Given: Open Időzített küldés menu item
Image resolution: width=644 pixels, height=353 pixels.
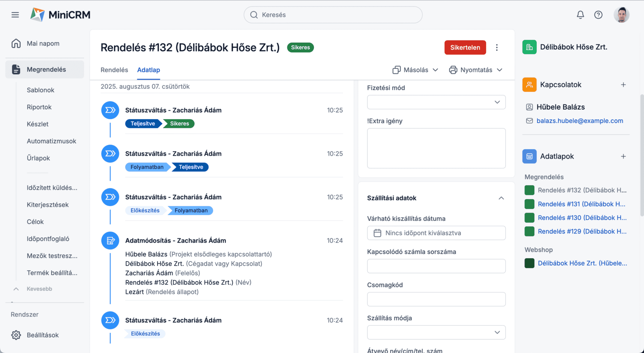Looking at the screenshot, I should (x=52, y=188).
